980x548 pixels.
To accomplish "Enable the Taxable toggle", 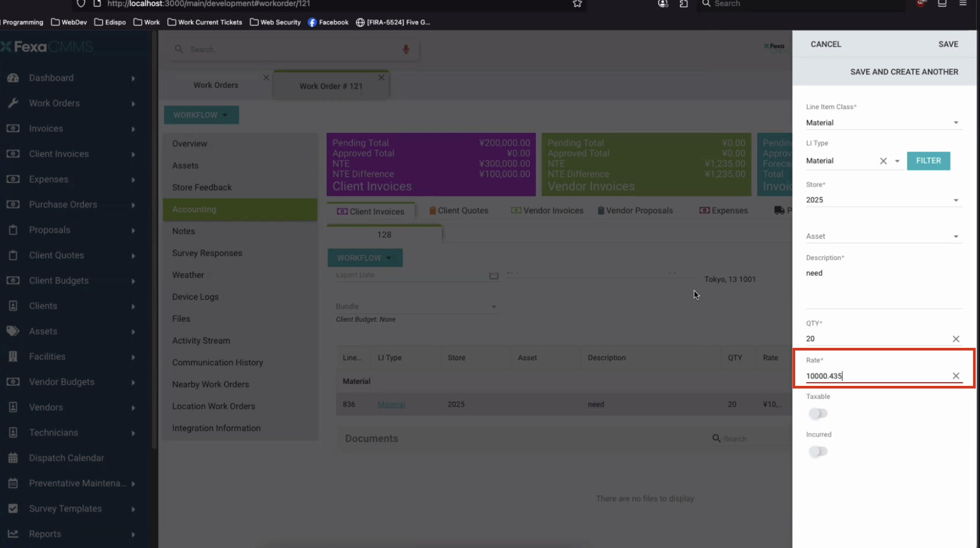I will coord(818,413).
